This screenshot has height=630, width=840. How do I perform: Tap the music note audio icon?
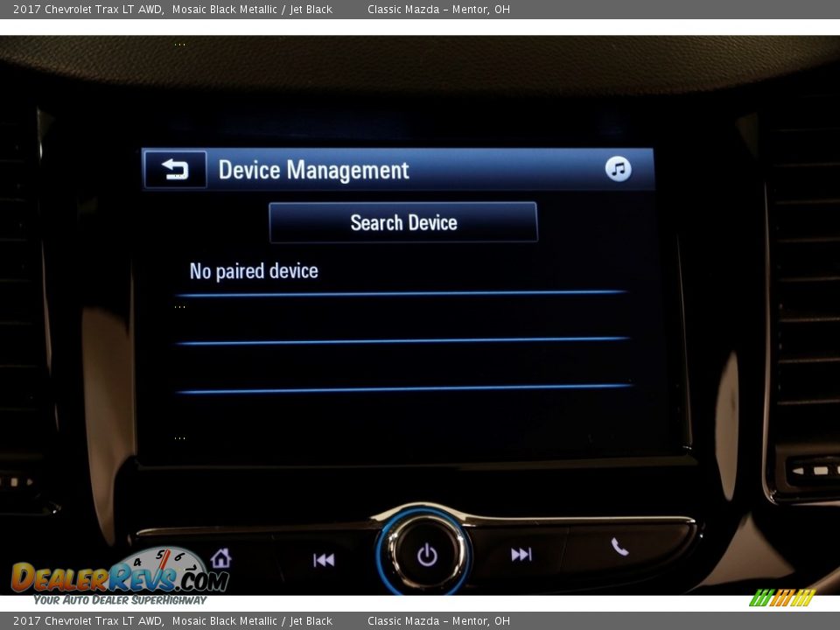[618, 169]
